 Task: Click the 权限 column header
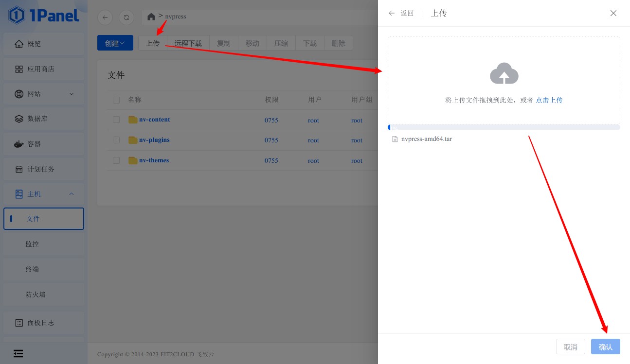pyautogui.click(x=271, y=100)
